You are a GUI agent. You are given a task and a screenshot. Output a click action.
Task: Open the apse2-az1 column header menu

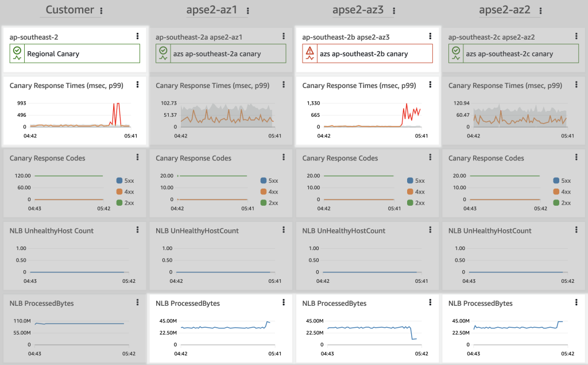pyautogui.click(x=247, y=10)
